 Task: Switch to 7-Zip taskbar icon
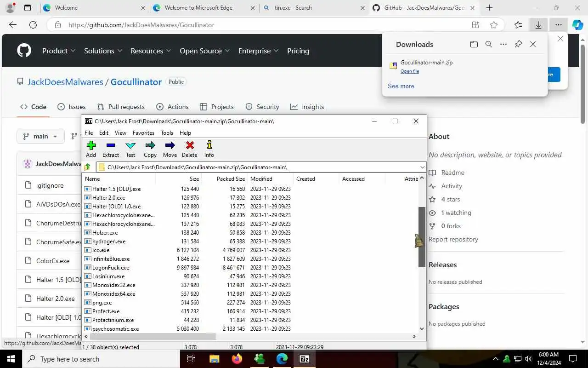click(x=305, y=359)
